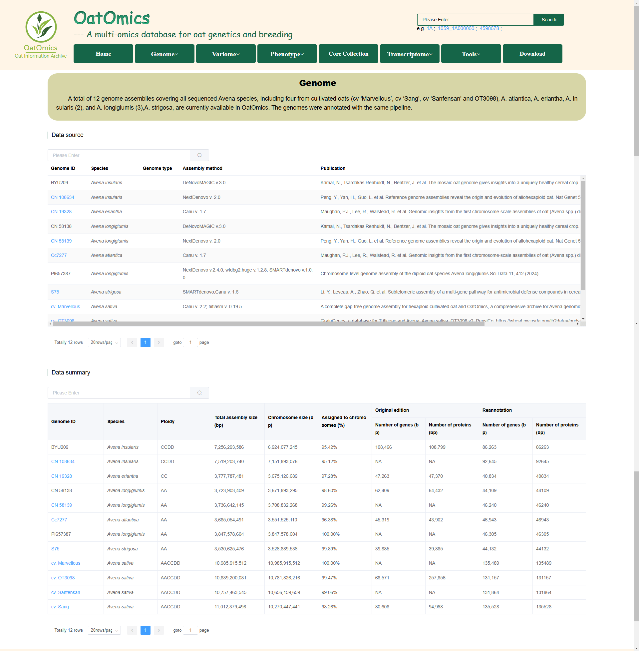Open Cc7277 in Data summary table

pyautogui.click(x=59, y=520)
